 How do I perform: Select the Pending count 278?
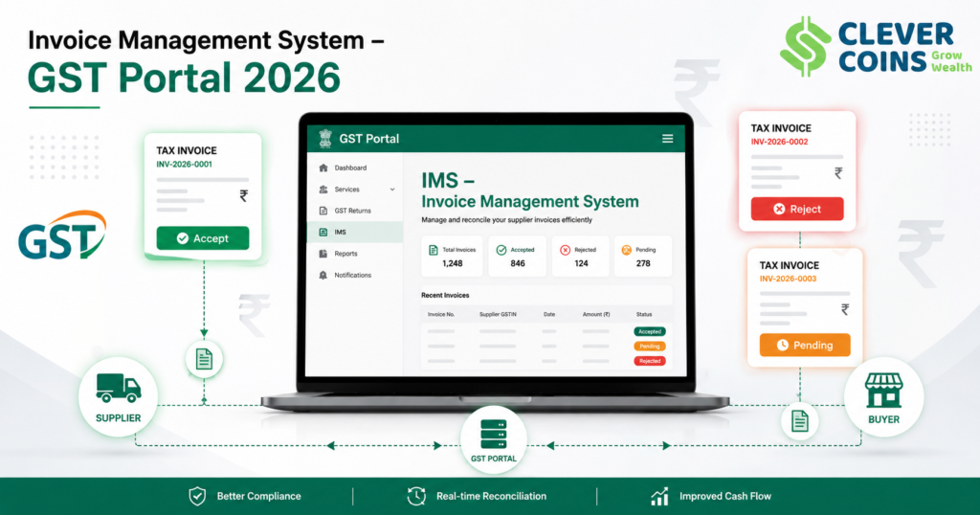point(643,264)
